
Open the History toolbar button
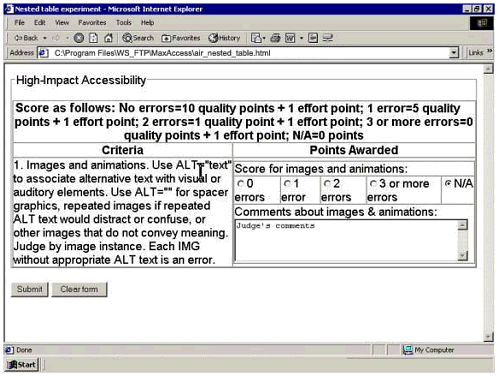click(x=224, y=38)
